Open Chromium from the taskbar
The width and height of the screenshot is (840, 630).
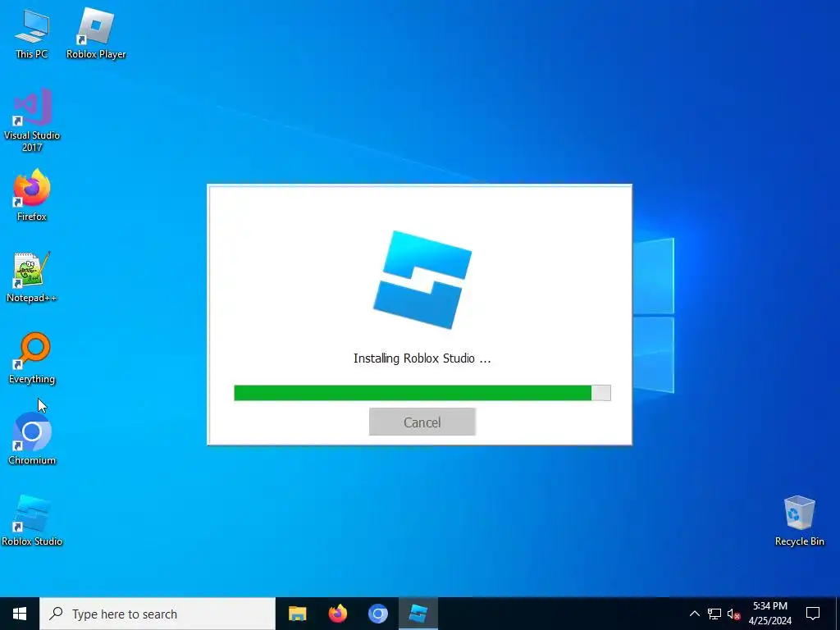[x=377, y=614]
